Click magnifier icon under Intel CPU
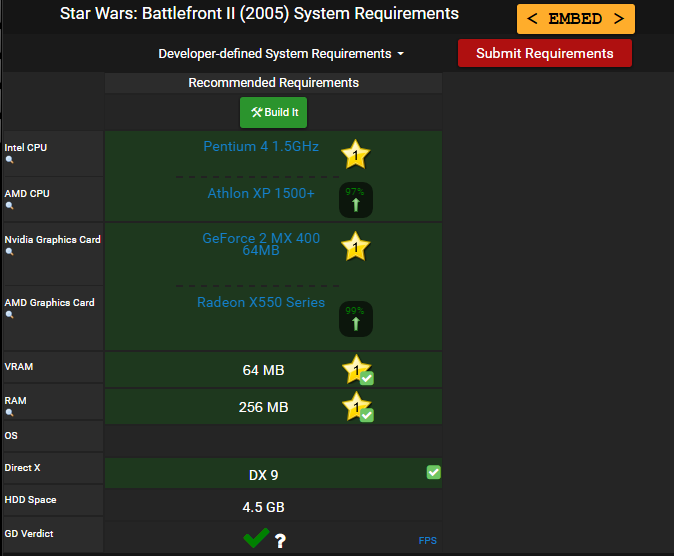This screenshot has width=674, height=556. click(9, 160)
